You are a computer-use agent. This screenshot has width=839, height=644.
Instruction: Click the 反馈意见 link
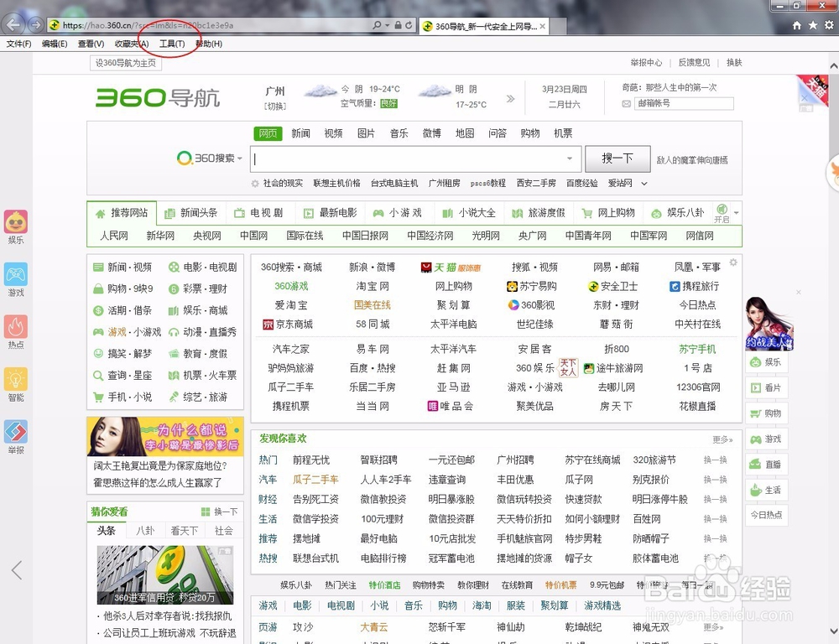tap(694, 63)
